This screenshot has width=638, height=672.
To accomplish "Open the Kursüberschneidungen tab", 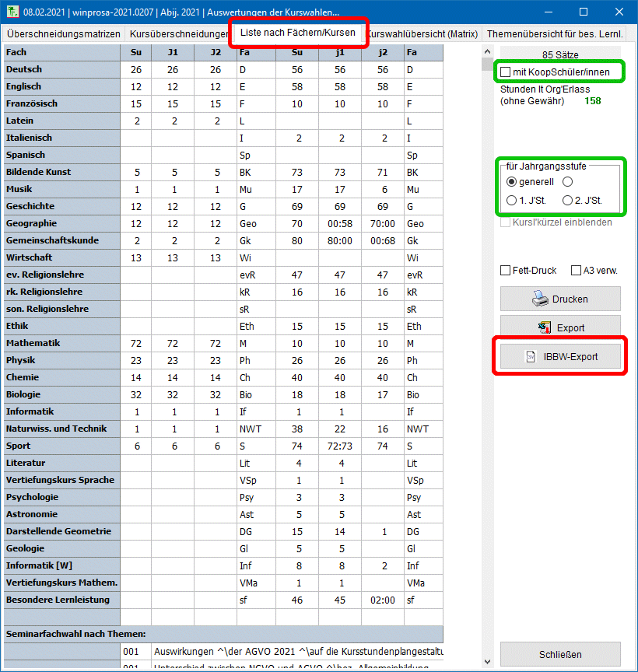I will 177,34.
